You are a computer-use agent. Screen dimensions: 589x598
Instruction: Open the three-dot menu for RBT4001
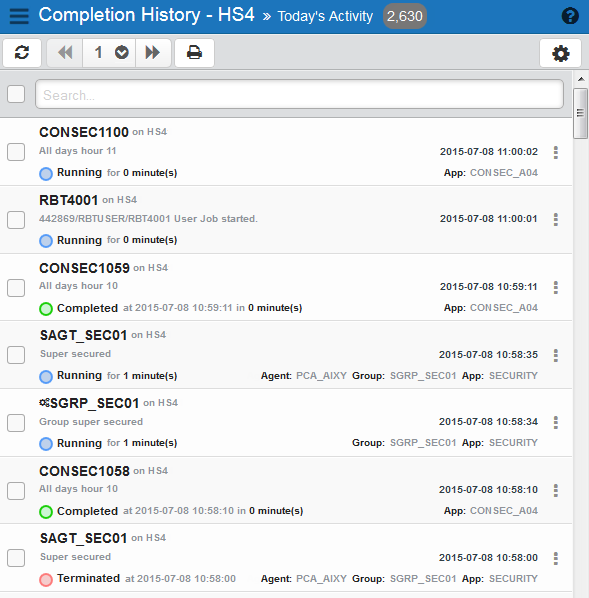tap(556, 219)
